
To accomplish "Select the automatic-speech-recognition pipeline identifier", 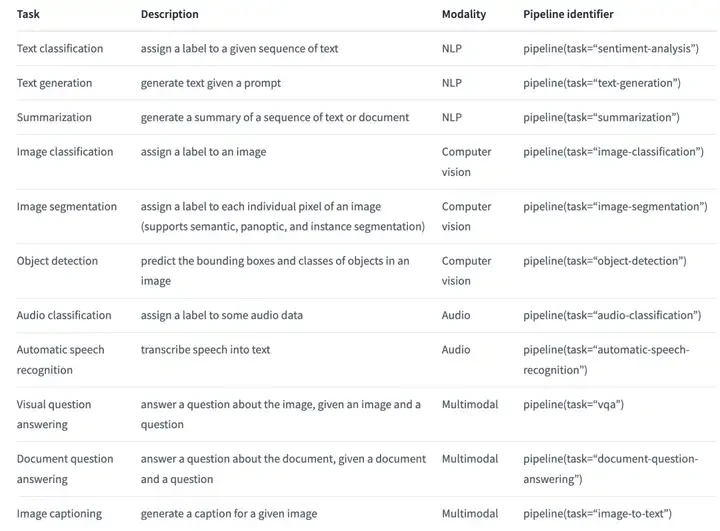I will 606,360.
